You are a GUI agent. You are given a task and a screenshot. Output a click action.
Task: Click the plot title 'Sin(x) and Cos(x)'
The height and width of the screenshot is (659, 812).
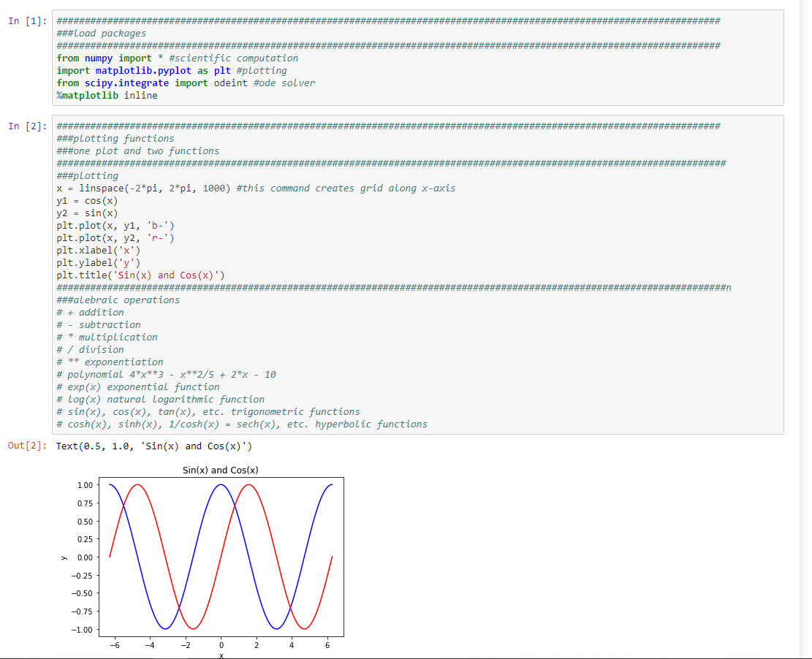click(221, 471)
